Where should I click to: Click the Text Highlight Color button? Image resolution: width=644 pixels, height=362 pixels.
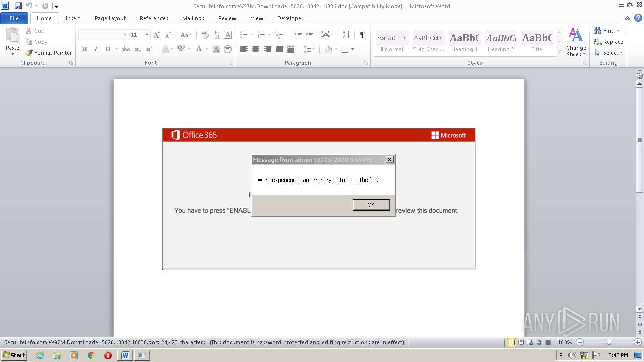(x=180, y=49)
